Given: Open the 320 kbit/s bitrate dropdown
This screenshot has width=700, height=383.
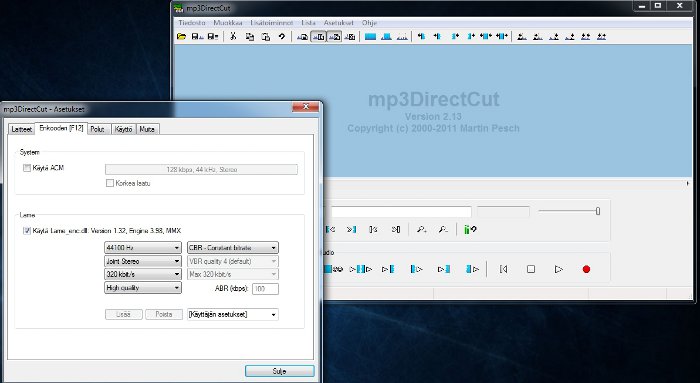Looking at the screenshot, I should tap(142, 274).
